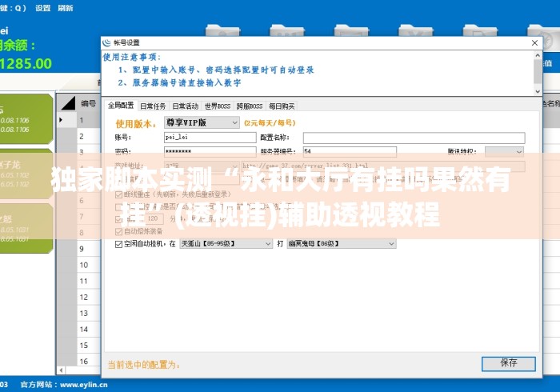Select the 跨服BOSS tab
Viewport: 560px width, 392px height.
coord(250,106)
